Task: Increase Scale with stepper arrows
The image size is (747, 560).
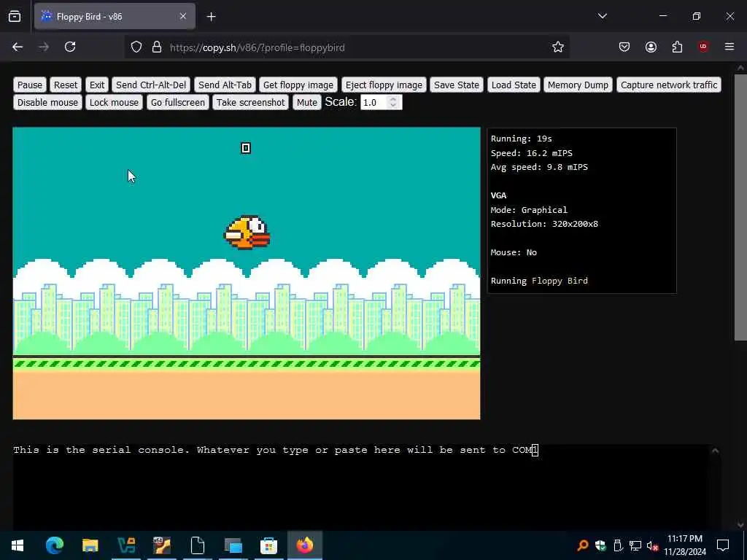Action: pos(393,99)
